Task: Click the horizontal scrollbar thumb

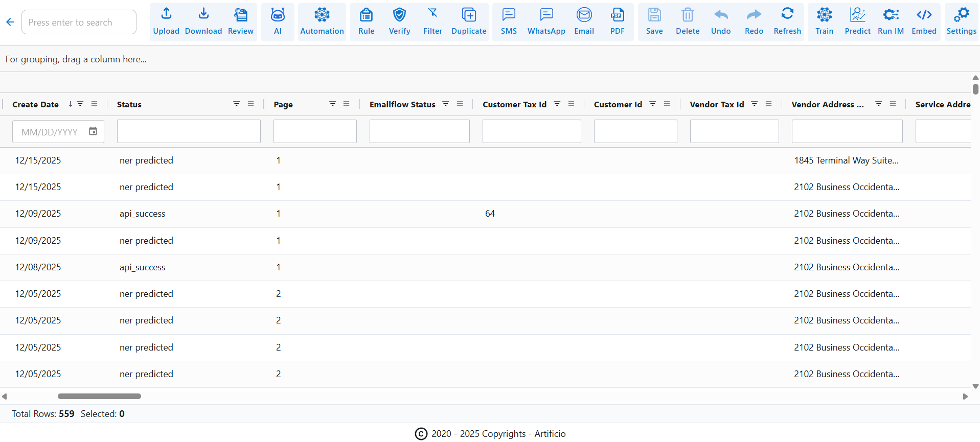Action: [99, 396]
